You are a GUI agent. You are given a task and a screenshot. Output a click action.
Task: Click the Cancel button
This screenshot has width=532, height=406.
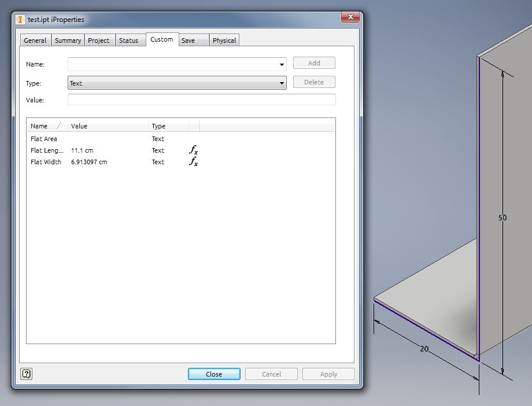coord(271,374)
